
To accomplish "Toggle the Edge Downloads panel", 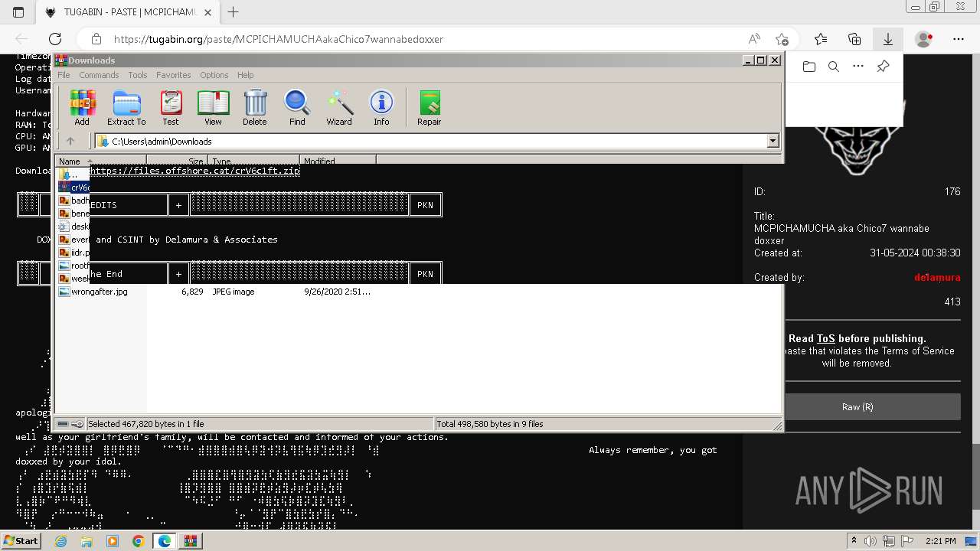I will 888,39.
